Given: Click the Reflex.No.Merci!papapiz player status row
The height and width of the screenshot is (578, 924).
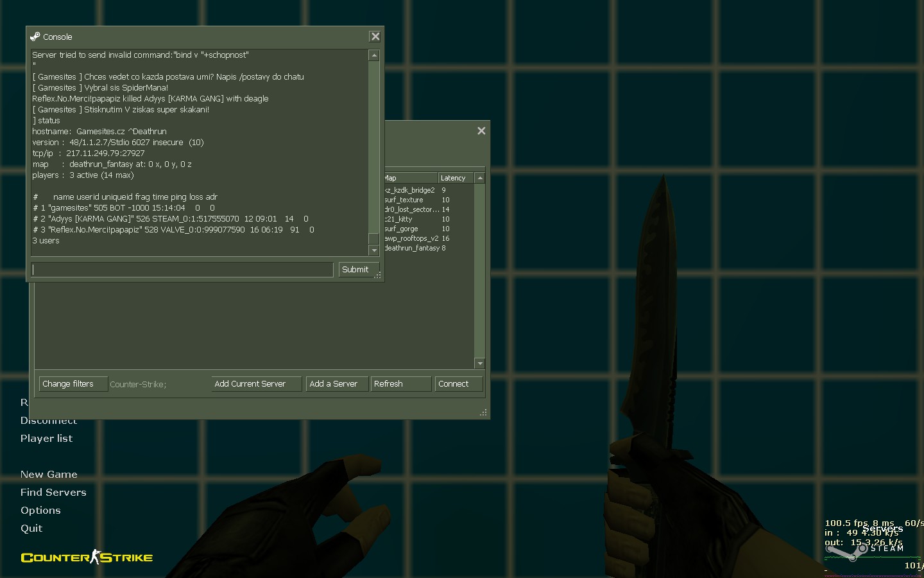Looking at the screenshot, I should pyautogui.click(x=173, y=230).
